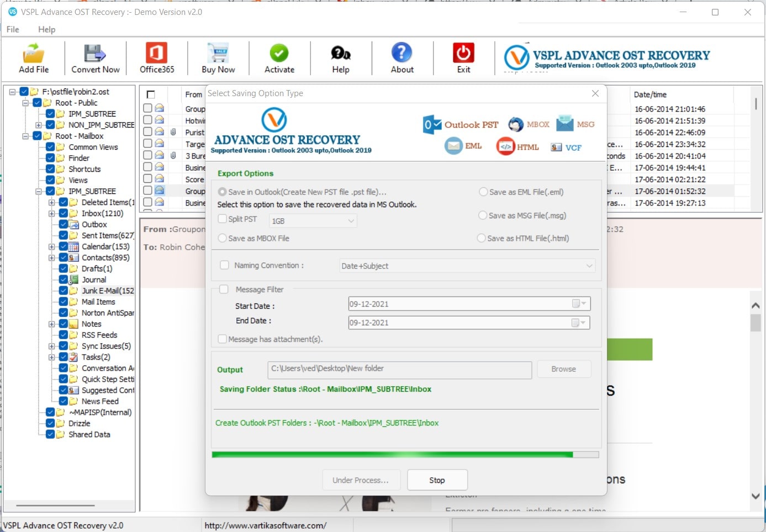Click the Output path input field
This screenshot has height=532, width=766.
(400, 370)
